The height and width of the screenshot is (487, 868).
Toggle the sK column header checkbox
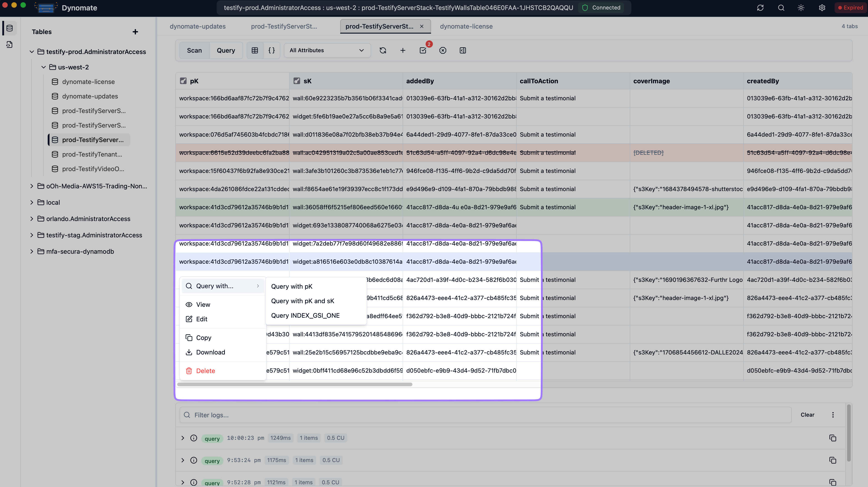[297, 81]
